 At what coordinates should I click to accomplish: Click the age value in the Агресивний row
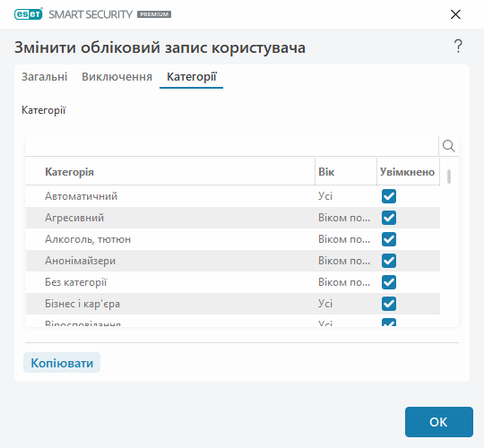tap(344, 218)
